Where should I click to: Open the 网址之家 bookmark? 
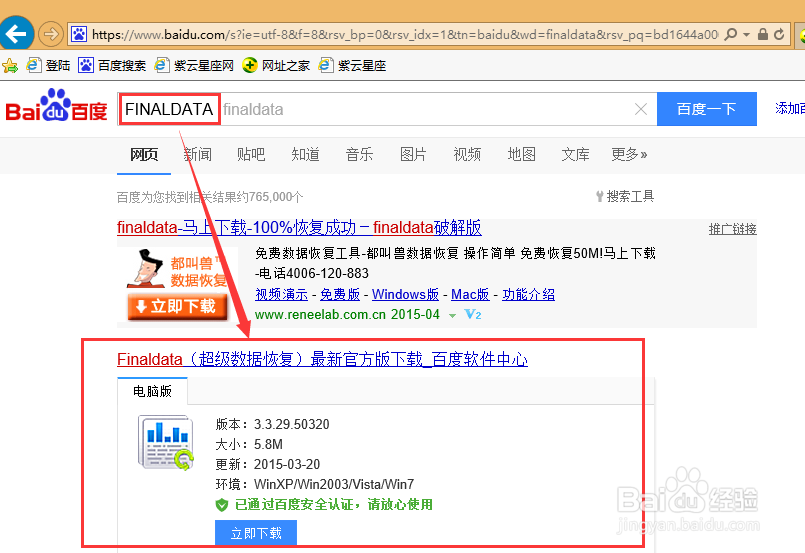(276, 65)
